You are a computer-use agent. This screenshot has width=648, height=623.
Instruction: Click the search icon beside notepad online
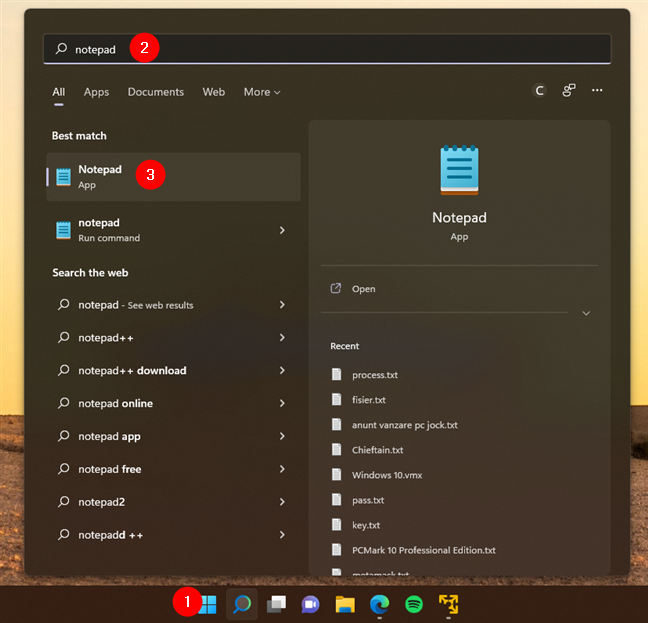coord(64,403)
